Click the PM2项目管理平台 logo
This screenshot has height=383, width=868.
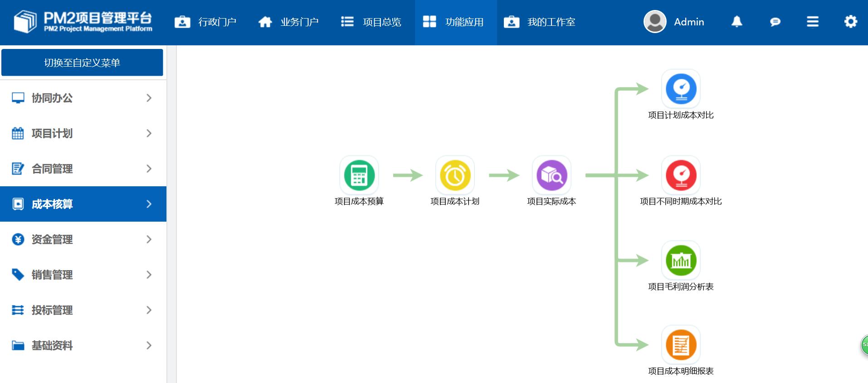click(x=83, y=22)
